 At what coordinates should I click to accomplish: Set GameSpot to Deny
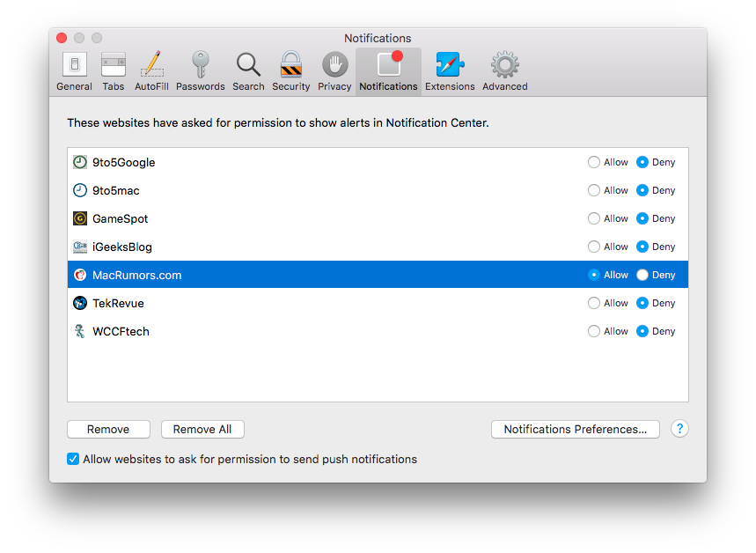(x=642, y=218)
